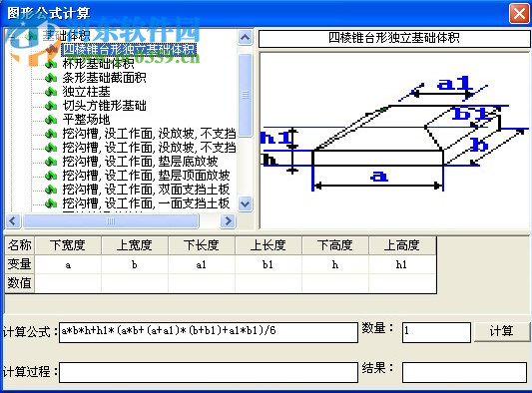Click the 下长度 column header
Viewport: 532px width, 393px height.
pyautogui.click(x=202, y=245)
